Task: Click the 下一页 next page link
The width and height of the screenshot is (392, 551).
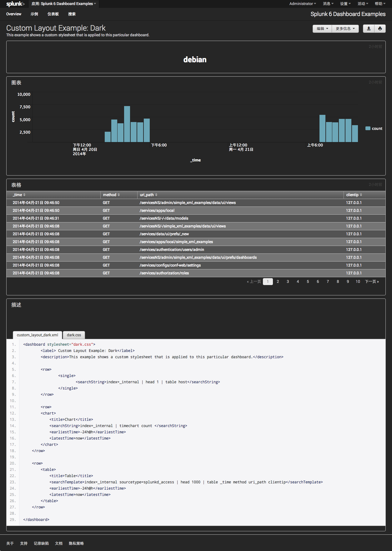Action: tap(372, 282)
